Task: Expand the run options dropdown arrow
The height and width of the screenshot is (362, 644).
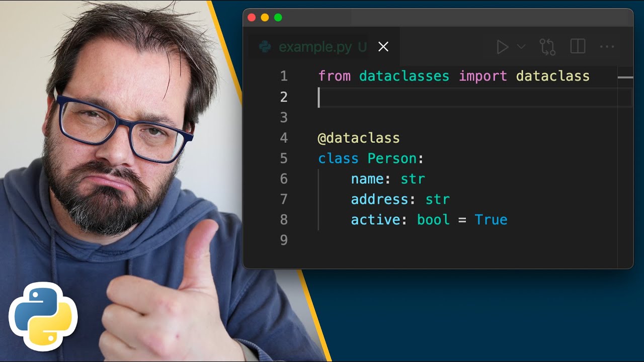Action: (521, 47)
